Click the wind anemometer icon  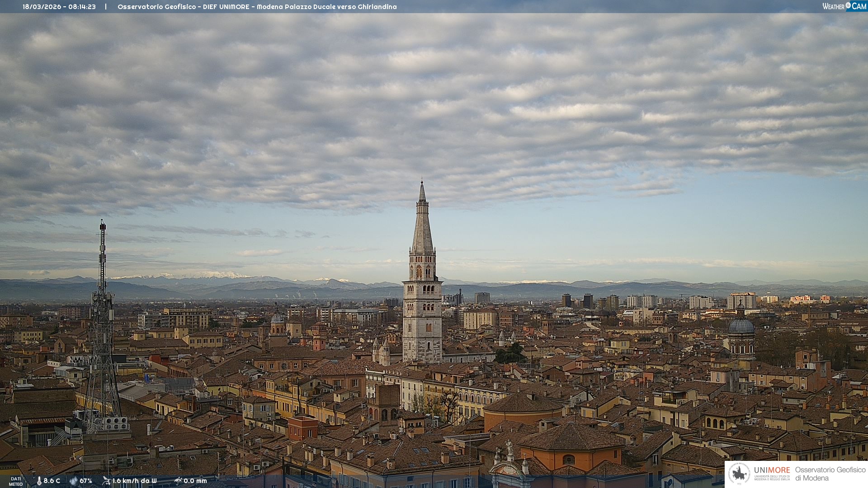(x=106, y=481)
